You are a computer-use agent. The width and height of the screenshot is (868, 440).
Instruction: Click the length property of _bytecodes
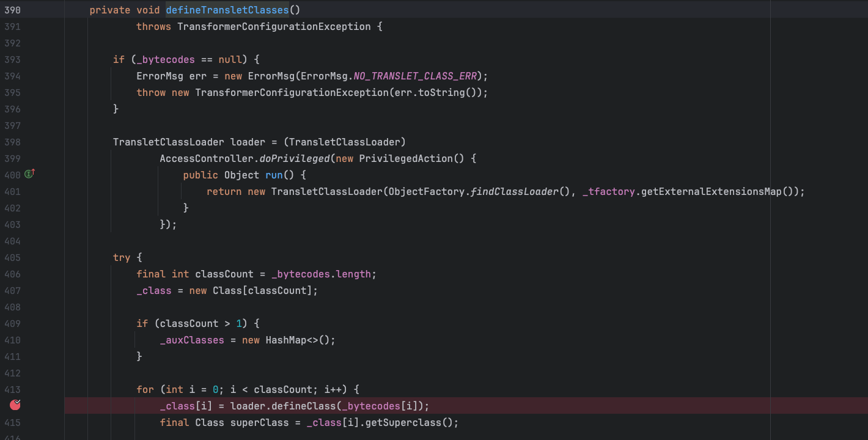[353, 274]
